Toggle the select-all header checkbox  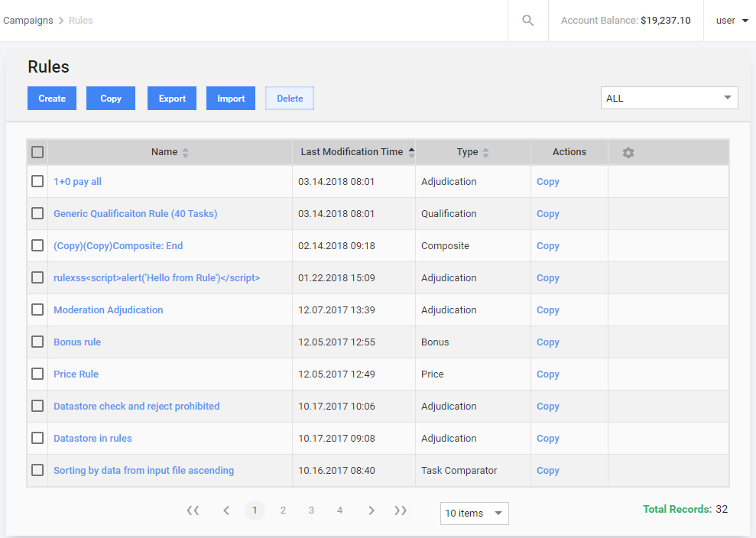click(x=37, y=152)
